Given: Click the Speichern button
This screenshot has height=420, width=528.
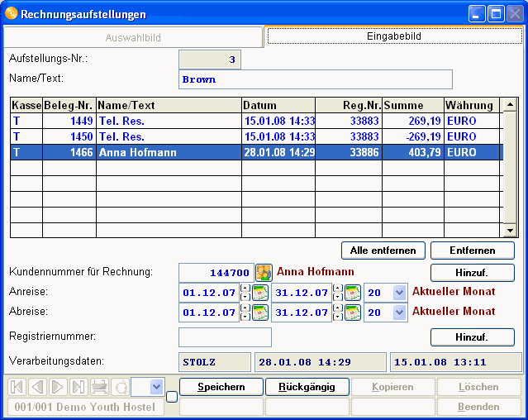Looking at the screenshot, I should pos(221,387).
